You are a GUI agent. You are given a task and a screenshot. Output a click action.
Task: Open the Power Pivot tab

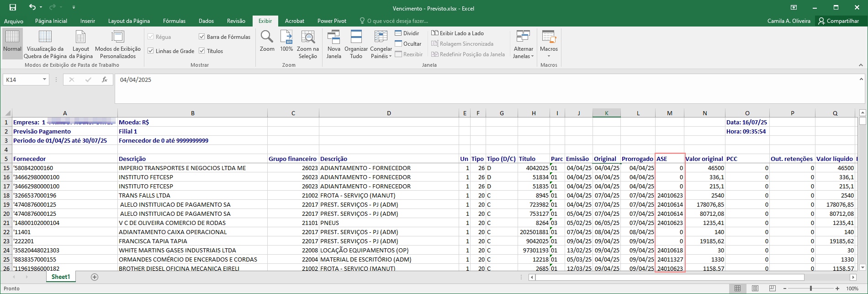coord(332,21)
